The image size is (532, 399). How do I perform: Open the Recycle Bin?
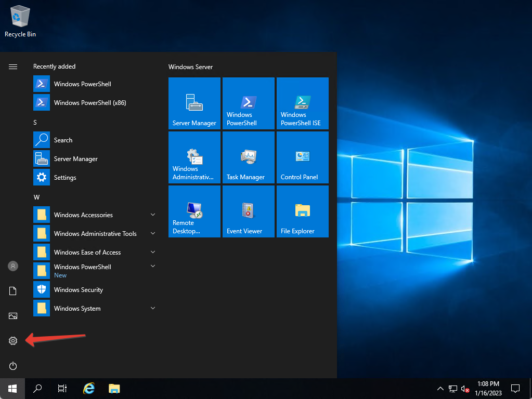click(20, 16)
